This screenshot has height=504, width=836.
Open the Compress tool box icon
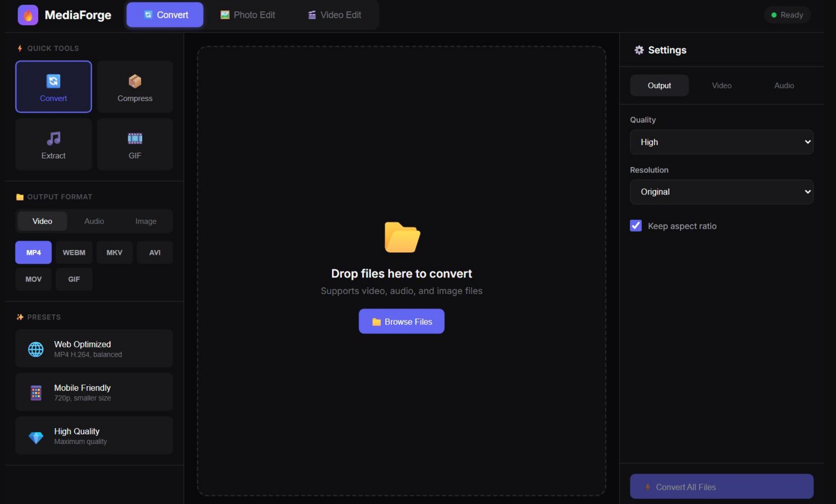135,81
